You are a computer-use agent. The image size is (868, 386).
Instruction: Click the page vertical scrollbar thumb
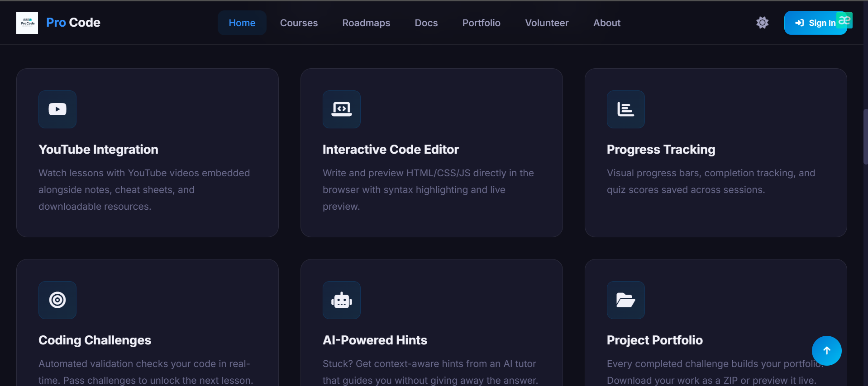pyautogui.click(x=865, y=136)
